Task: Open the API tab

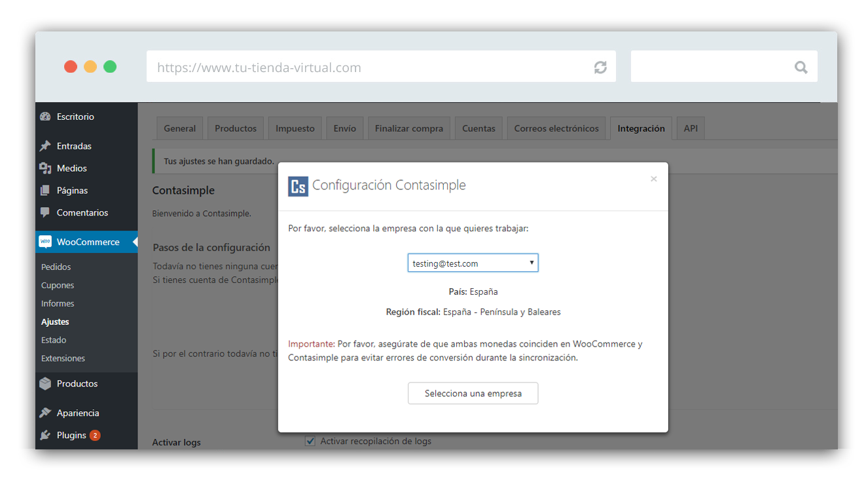Action: click(691, 128)
